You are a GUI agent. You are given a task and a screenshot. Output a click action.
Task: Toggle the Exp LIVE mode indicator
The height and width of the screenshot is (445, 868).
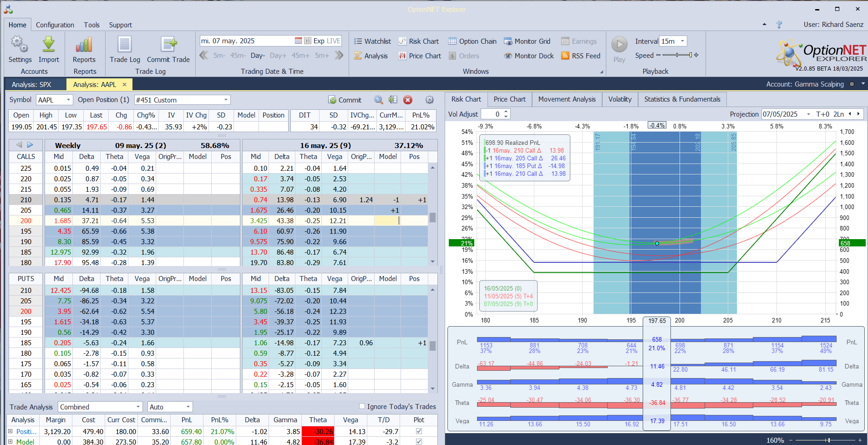[327, 41]
